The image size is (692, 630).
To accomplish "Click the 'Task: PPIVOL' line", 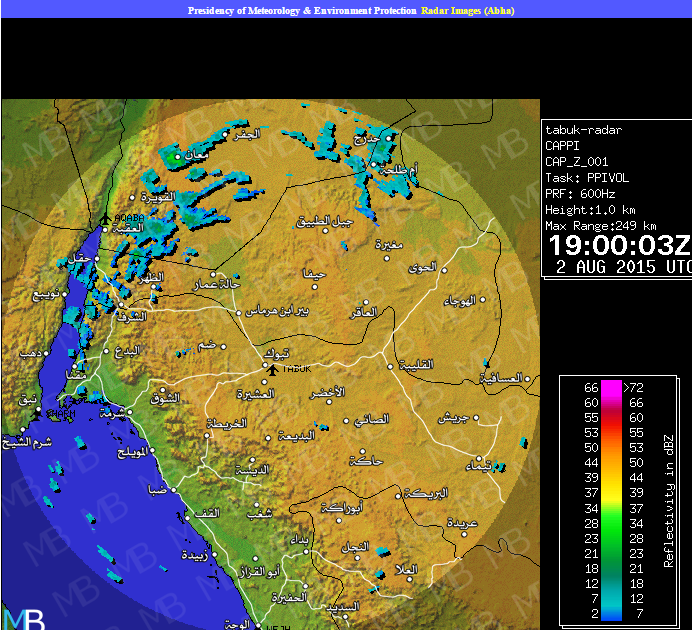I will 587,178.
